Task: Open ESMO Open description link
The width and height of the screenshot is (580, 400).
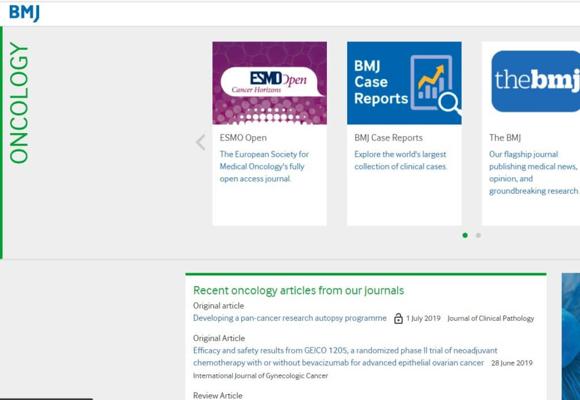Action: pos(264,166)
